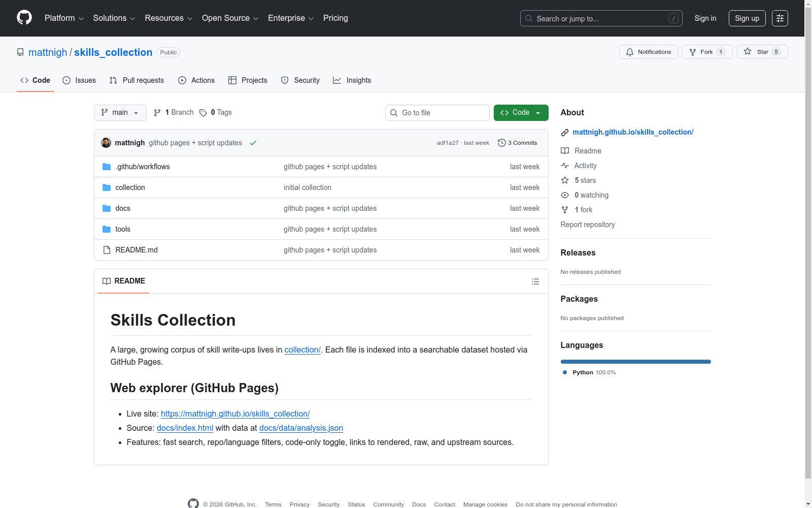The width and height of the screenshot is (812, 508).
Task: Click the docs folder icon
Action: (107, 208)
